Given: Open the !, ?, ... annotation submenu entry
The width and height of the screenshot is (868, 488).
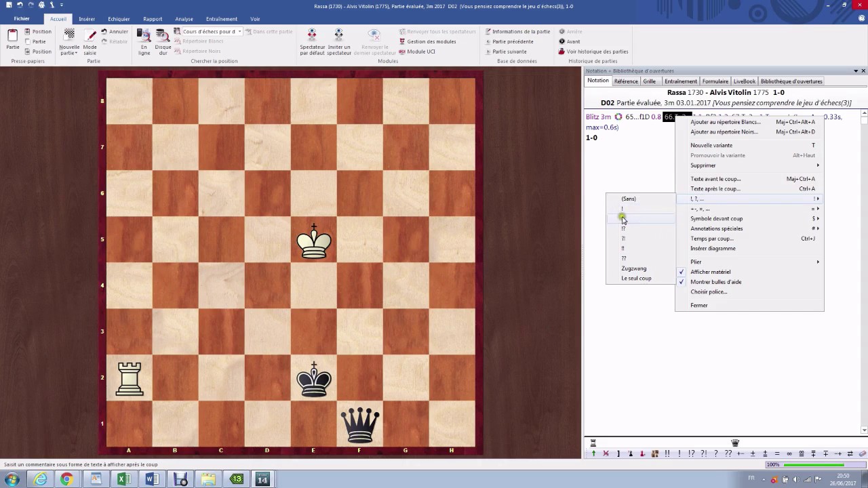Looking at the screenshot, I should [x=749, y=199].
